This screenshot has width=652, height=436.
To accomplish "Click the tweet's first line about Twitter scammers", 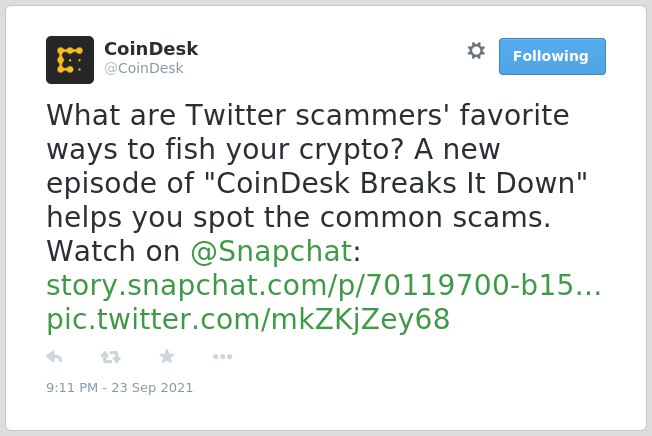I will click(308, 115).
